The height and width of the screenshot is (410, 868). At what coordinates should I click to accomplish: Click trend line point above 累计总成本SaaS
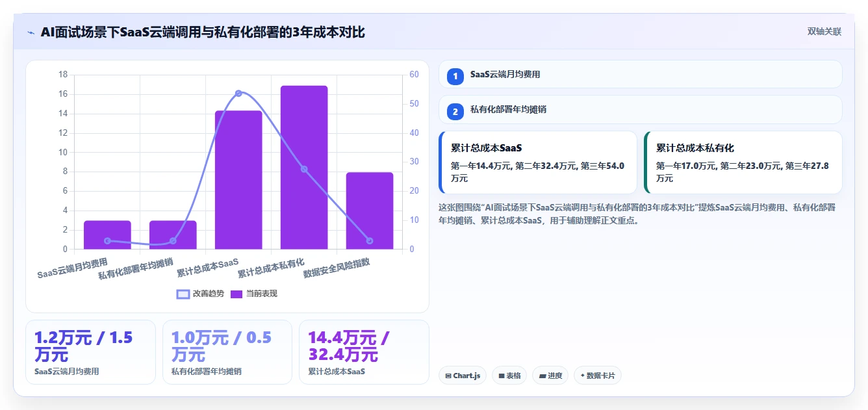238,93
